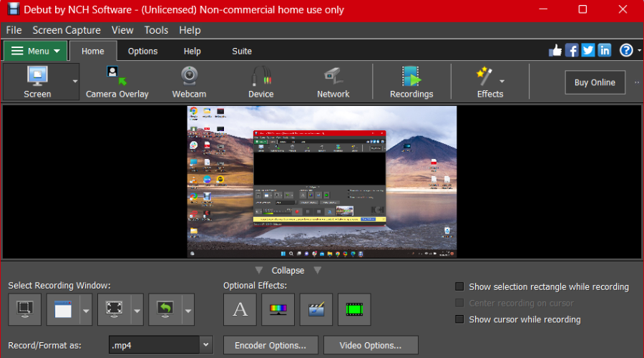644x358 pixels.
Task: Expand previous selection dropdown arrow
Action: pyautogui.click(x=188, y=311)
